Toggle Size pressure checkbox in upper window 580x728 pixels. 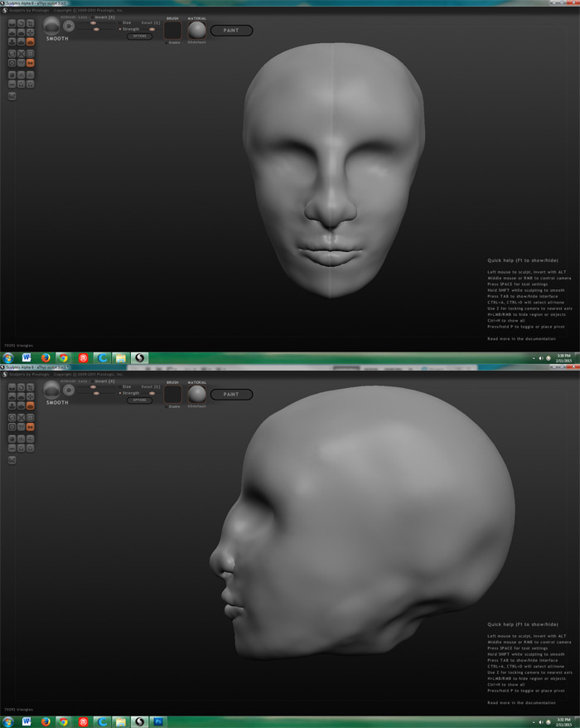119,22
